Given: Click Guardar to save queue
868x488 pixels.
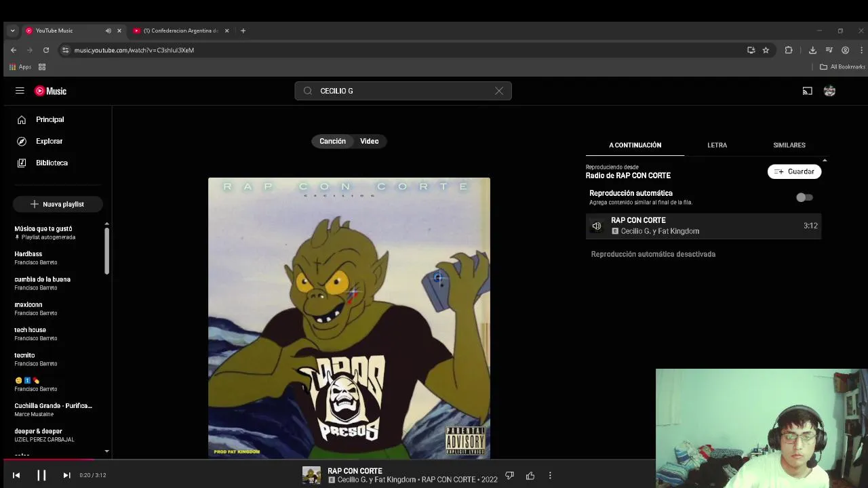Looking at the screenshot, I should coord(794,171).
